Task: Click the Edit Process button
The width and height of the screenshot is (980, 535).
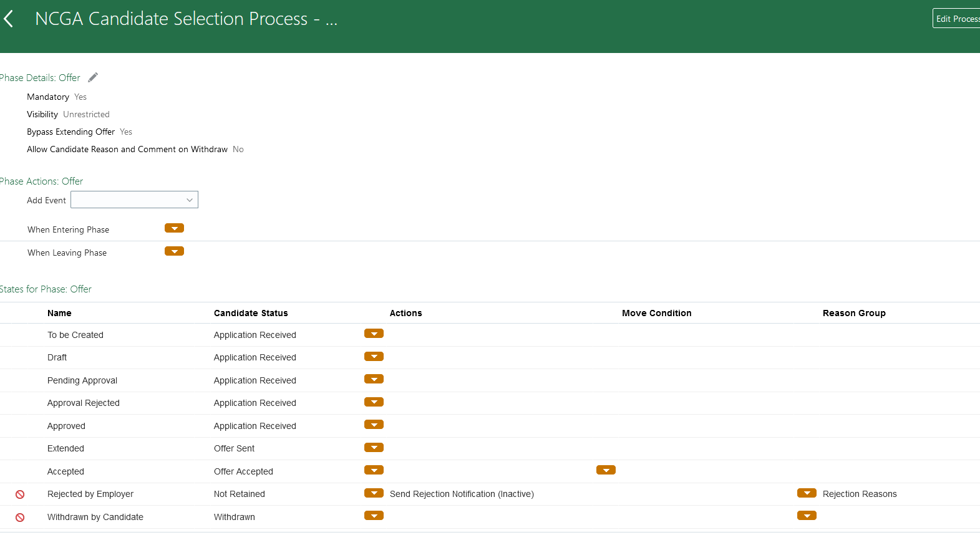Action: [x=957, y=19]
